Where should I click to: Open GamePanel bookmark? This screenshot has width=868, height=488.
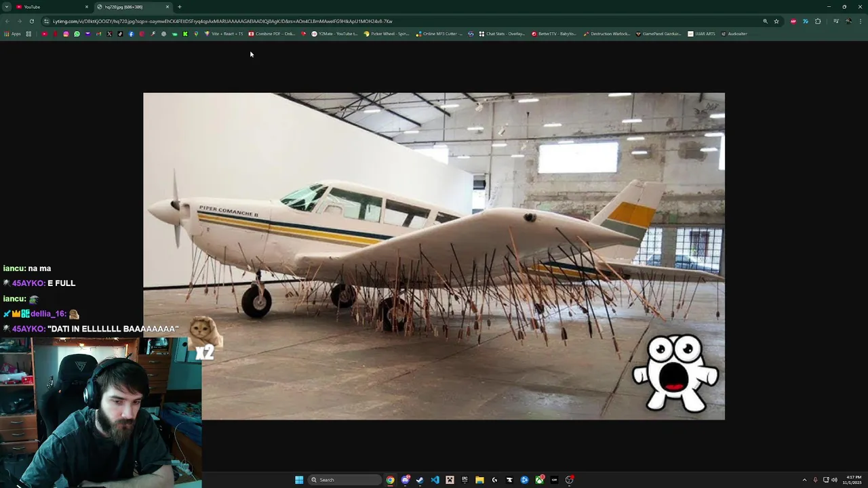(x=658, y=34)
